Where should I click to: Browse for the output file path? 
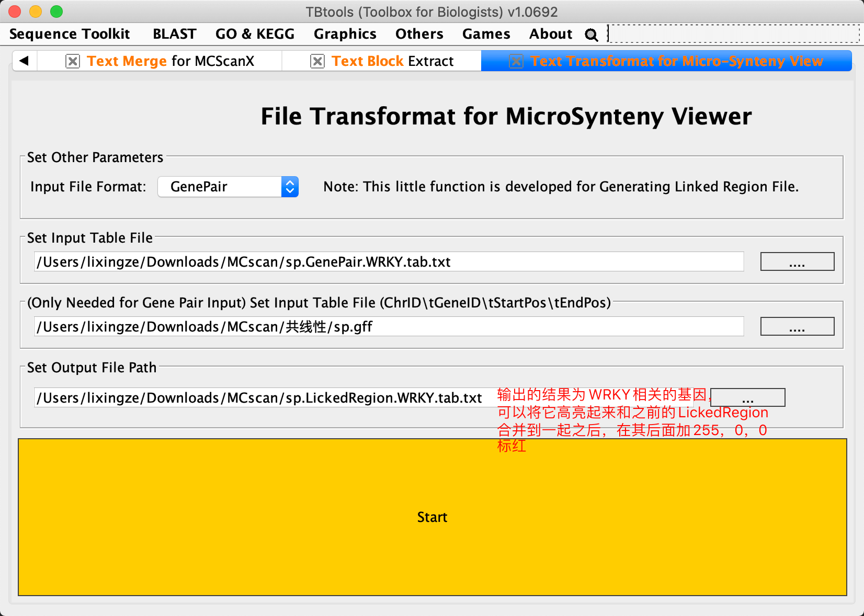click(748, 397)
